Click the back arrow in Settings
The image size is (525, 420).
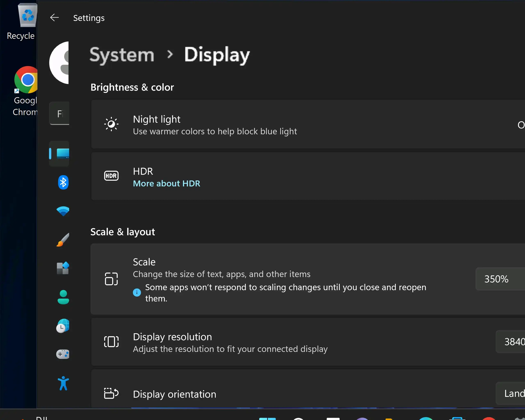click(x=54, y=18)
